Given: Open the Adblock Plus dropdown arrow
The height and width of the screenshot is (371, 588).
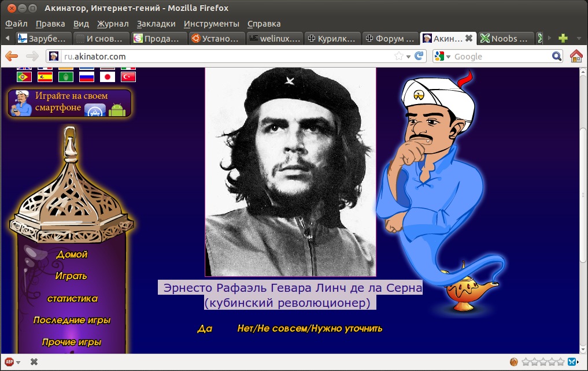Looking at the screenshot, I should [x=18, y=362].
